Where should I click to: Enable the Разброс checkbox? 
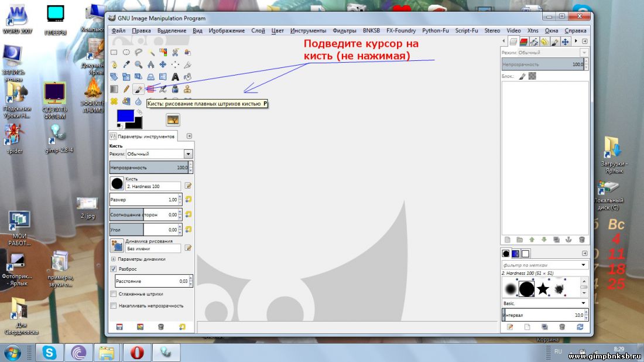coord(114,269)
